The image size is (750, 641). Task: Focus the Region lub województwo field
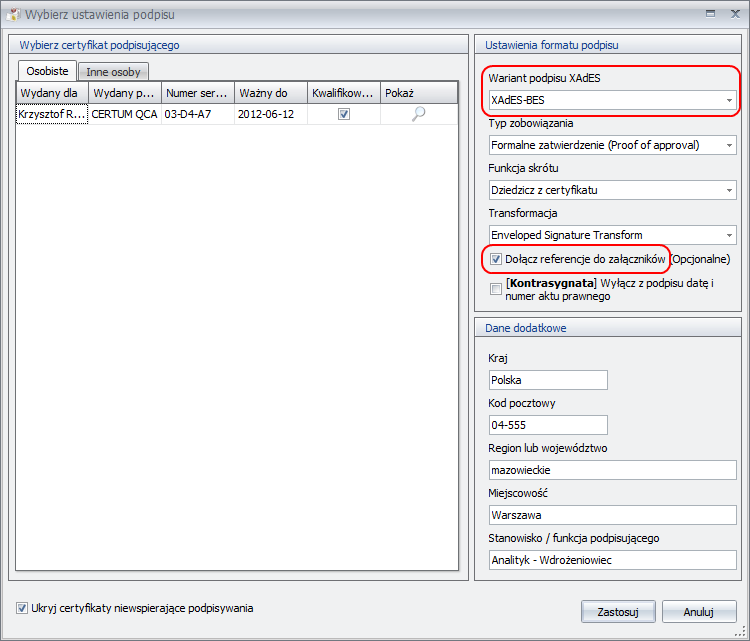click(x=612, y=470)
